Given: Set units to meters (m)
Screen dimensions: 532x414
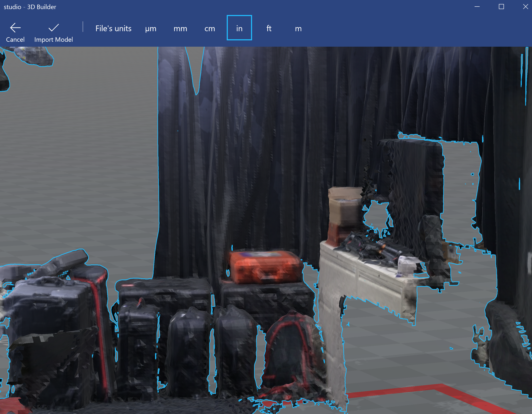Looking at the screenshot, I should pyautogui.click(x=298, y=29).
